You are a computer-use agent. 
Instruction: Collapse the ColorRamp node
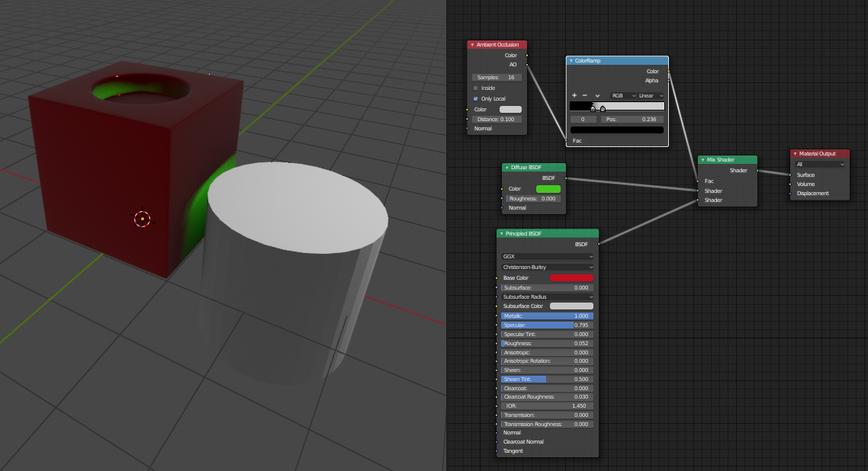click(571, 61)
